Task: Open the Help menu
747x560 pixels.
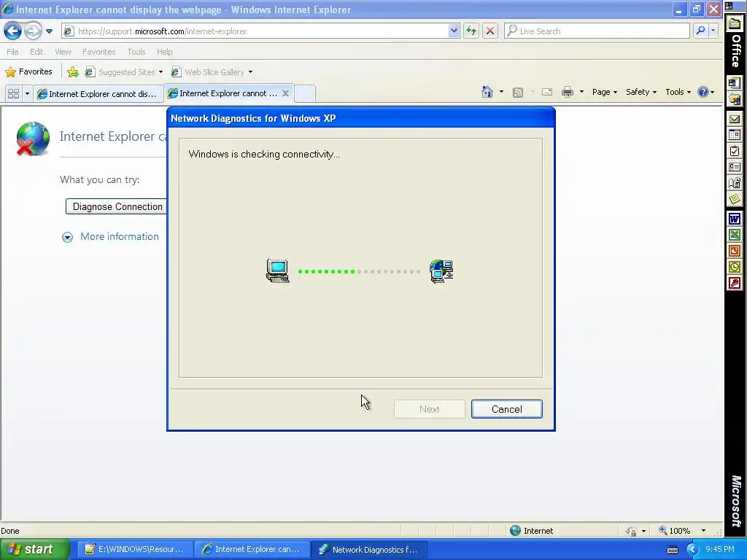Action: (x=164, y=52)
